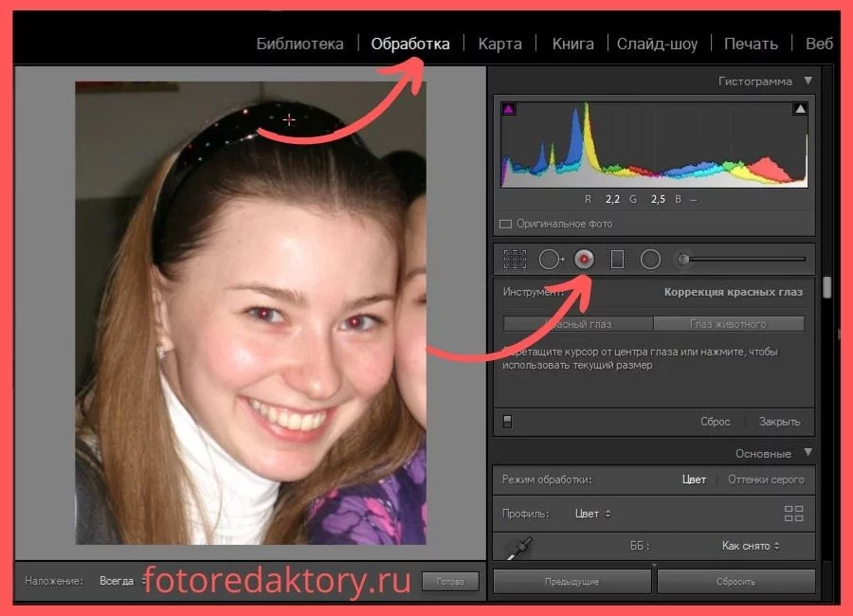Open the Карта module tab

499,44
